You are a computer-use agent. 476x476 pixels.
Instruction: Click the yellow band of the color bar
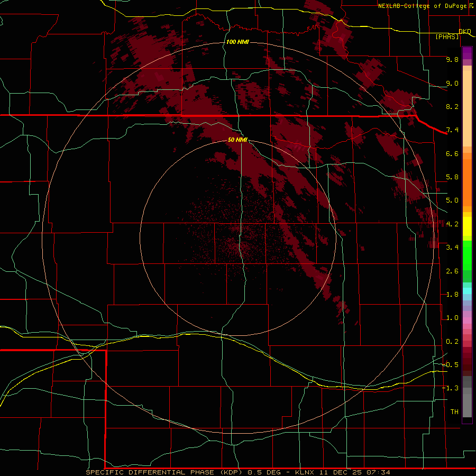[467, 226]
